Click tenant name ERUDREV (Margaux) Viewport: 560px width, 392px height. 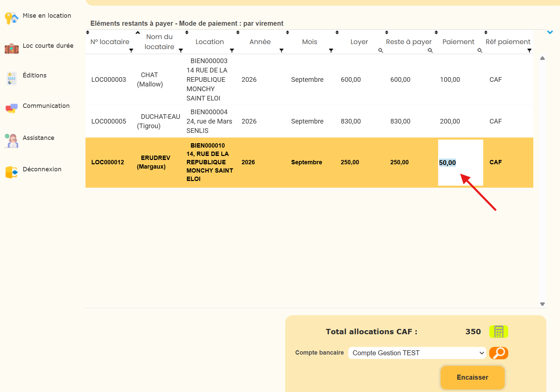point(153,162)
